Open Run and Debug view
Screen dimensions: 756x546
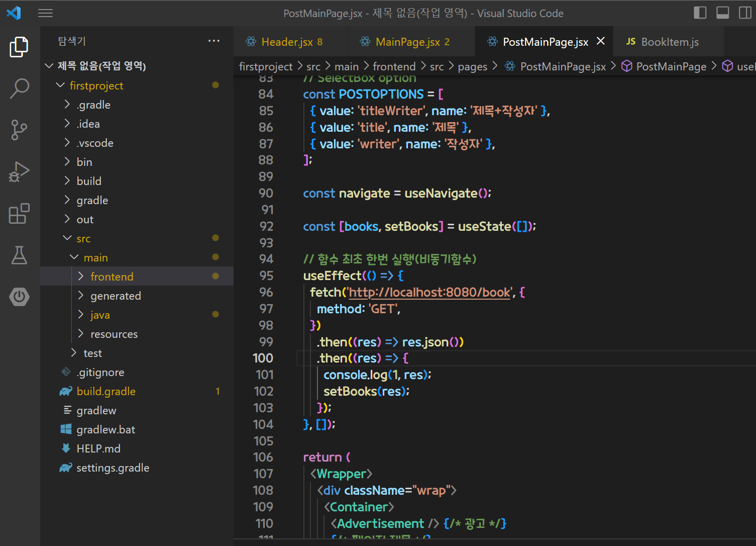pyautogui.click(x=19, y=172)
